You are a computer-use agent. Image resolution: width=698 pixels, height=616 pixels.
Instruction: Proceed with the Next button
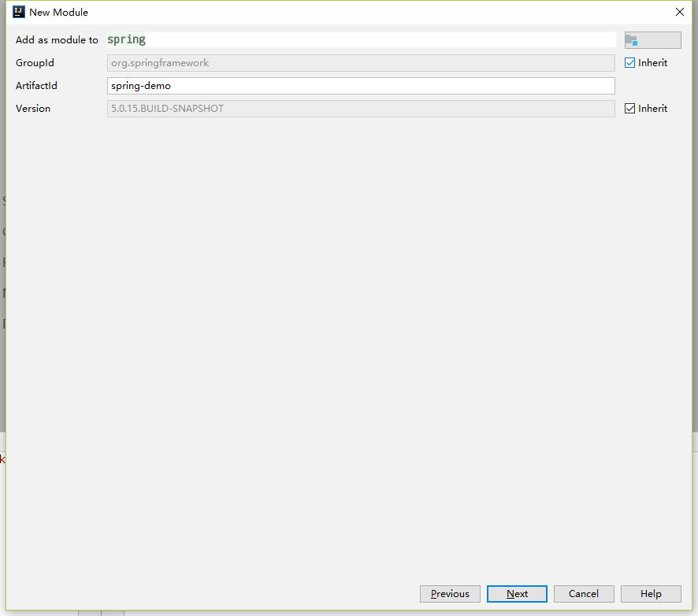517,594
